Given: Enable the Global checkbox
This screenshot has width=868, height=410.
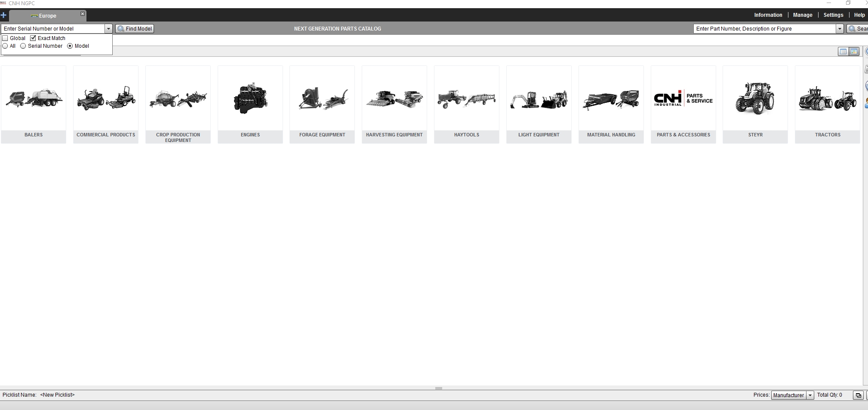Looking at the screenshot, I should (x=5, y=38).
